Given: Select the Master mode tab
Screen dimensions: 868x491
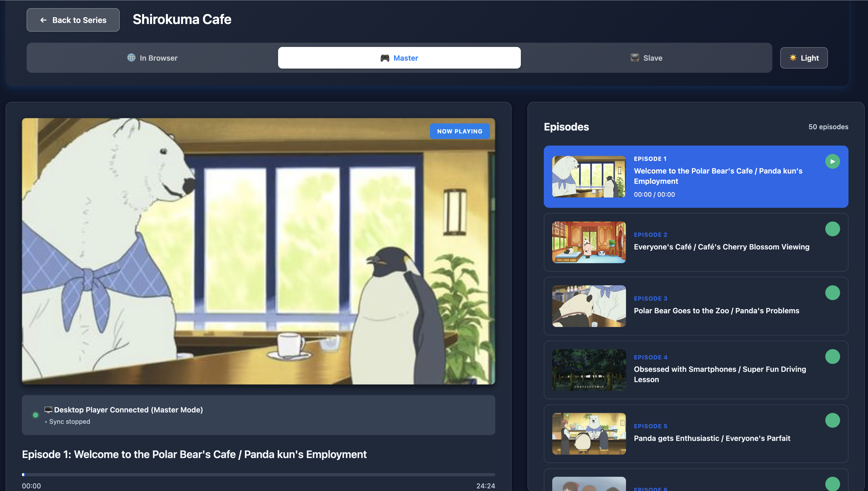Looking at the screenshot, I should [x=399, y=58].
